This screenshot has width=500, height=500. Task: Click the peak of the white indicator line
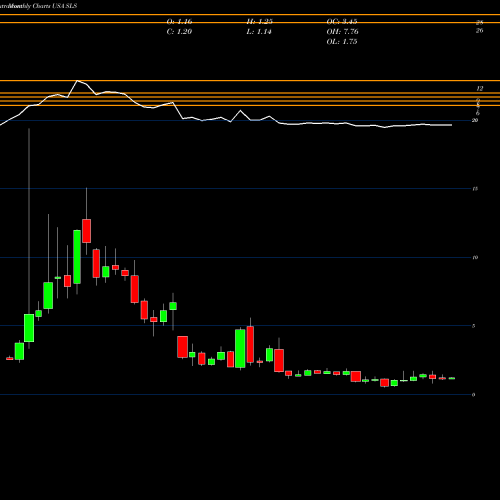(x=77, y=81)
